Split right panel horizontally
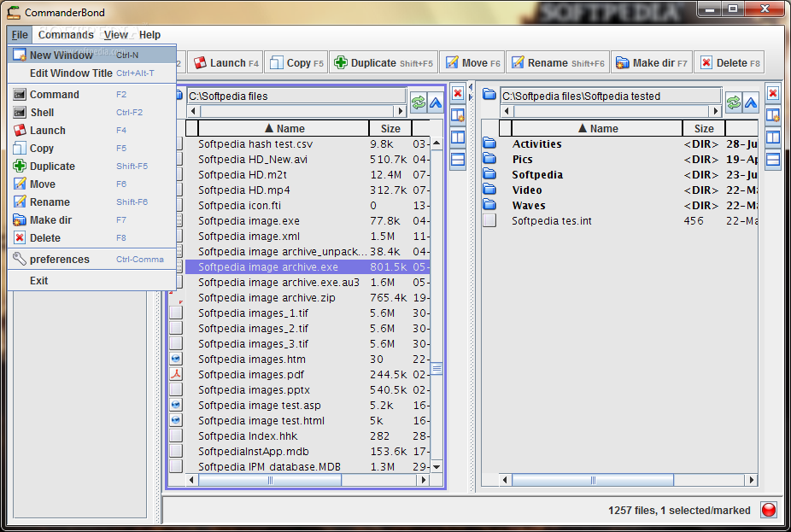The height and width of the screenshot is (532, 791). (x=773, y=160)
